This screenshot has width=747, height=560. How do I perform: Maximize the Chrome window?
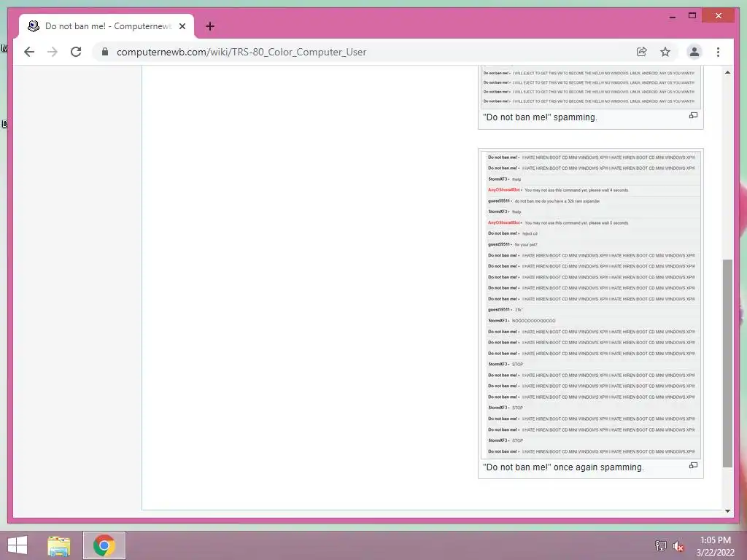pos(692,16)
